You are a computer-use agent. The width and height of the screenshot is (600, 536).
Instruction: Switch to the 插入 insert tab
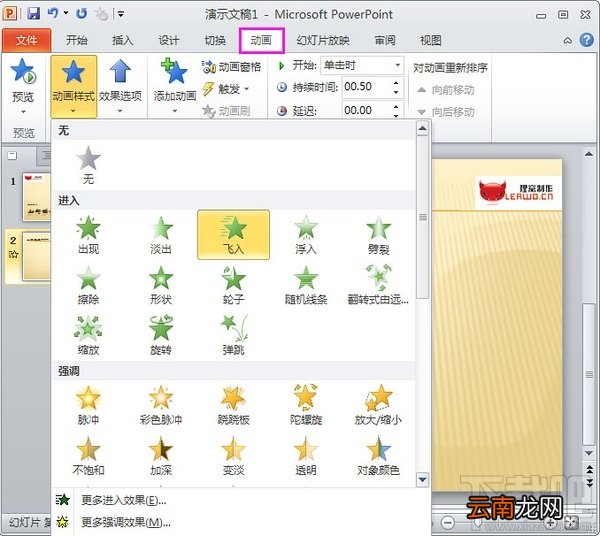(122, 40)
